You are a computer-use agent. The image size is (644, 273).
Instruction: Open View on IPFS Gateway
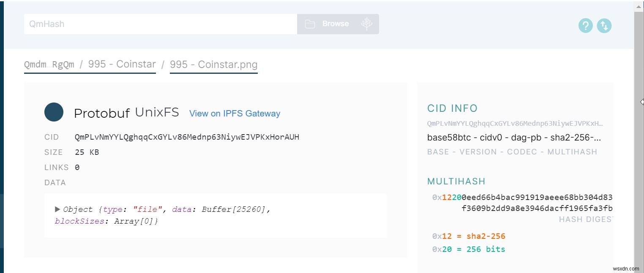tap(235, 113)
